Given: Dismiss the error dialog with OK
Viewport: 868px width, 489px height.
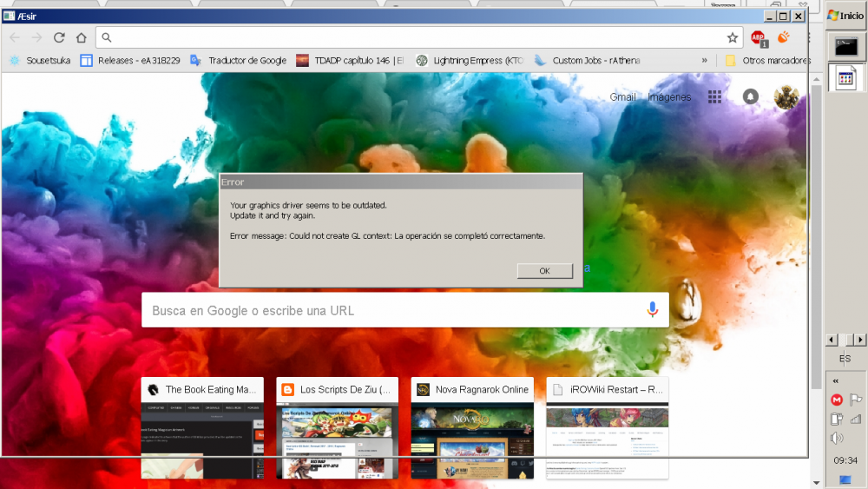Looking at the screenshot, I should pyautogui.click(x=545, y=271).
